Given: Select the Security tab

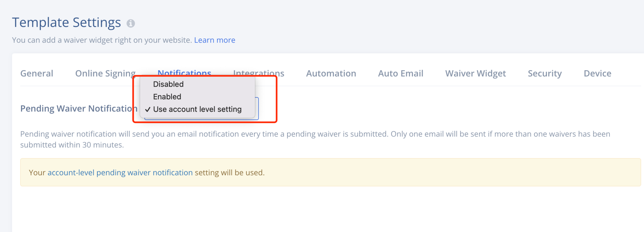Looking at the screenshot, I should (x=544, y=73).
